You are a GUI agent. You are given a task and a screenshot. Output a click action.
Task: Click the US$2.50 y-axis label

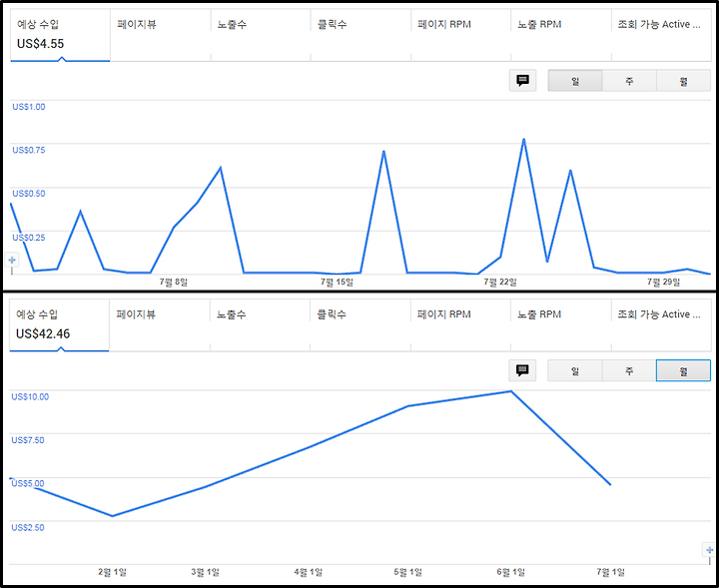point(28,527)
